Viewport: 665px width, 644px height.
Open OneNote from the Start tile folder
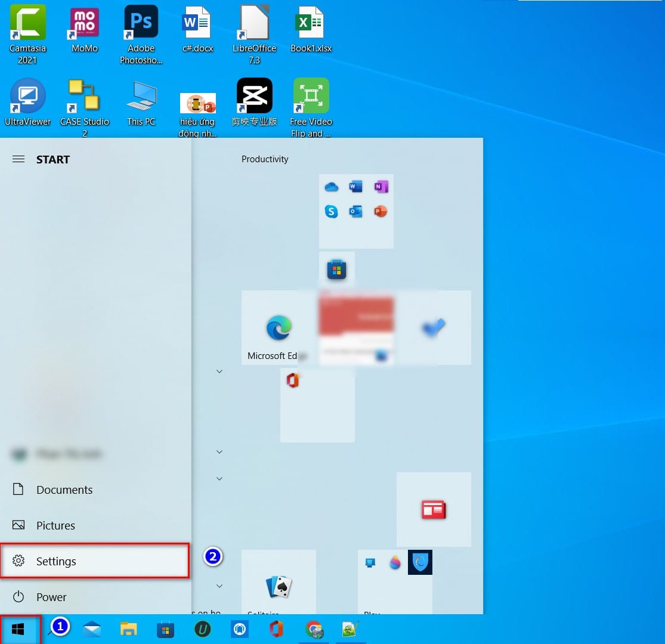381,187
